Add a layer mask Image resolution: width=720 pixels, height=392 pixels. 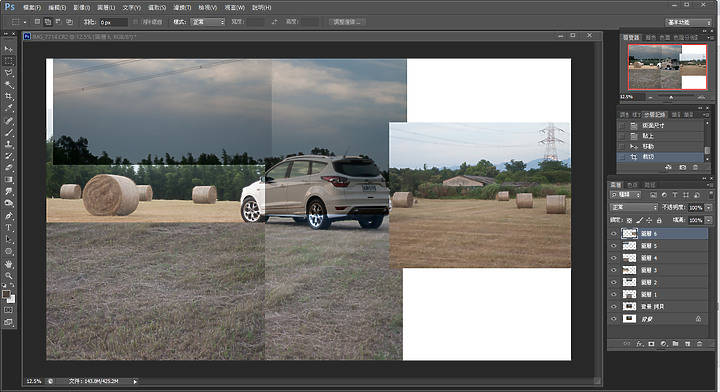click(x=651, y=343)
